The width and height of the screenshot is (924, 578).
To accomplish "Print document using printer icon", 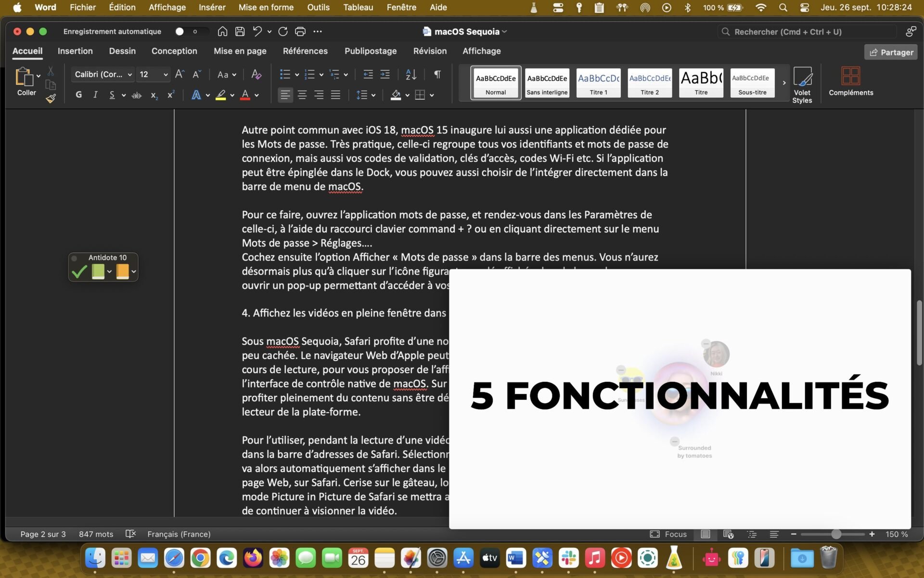I will tap(300, 31).
